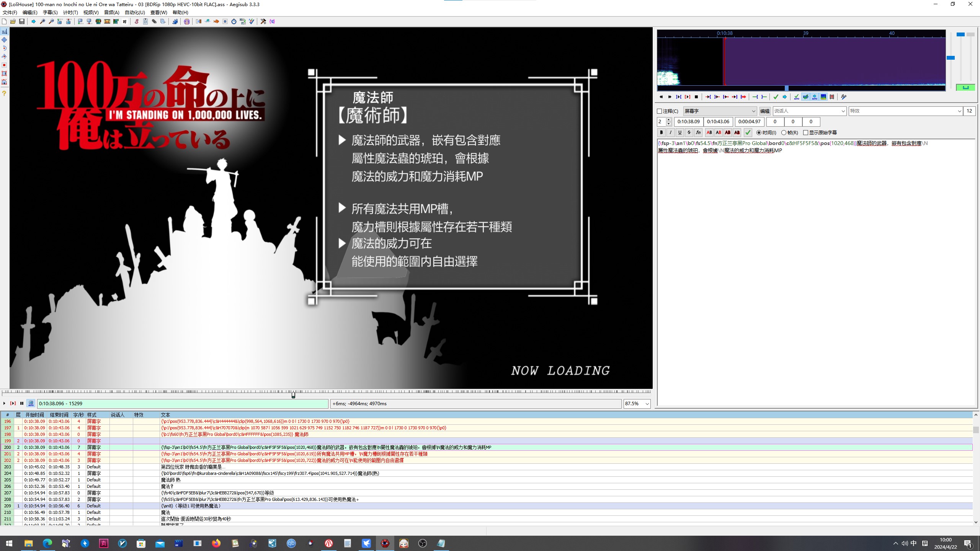Apply underline with the U button
This screenshot has width=980, height=551.
pos(679,132)
